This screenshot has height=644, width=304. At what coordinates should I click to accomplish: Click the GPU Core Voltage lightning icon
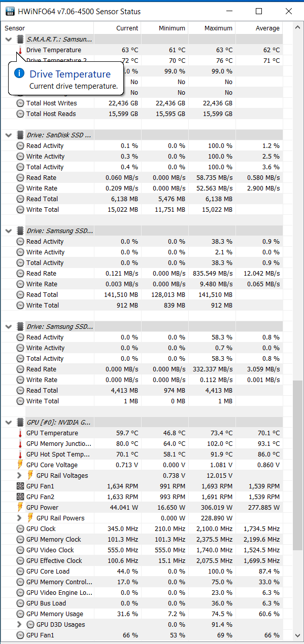tap(20, 465)
